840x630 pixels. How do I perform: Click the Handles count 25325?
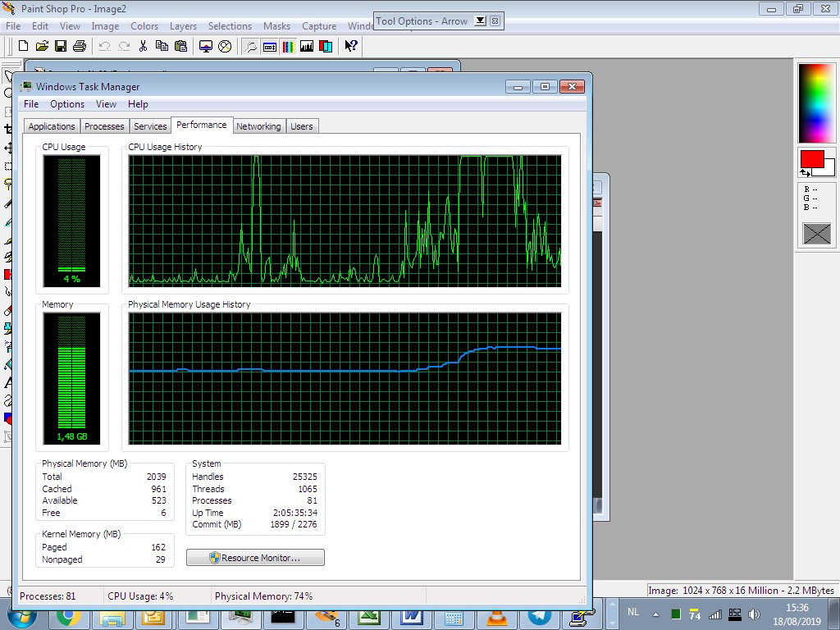pos(305,477)
